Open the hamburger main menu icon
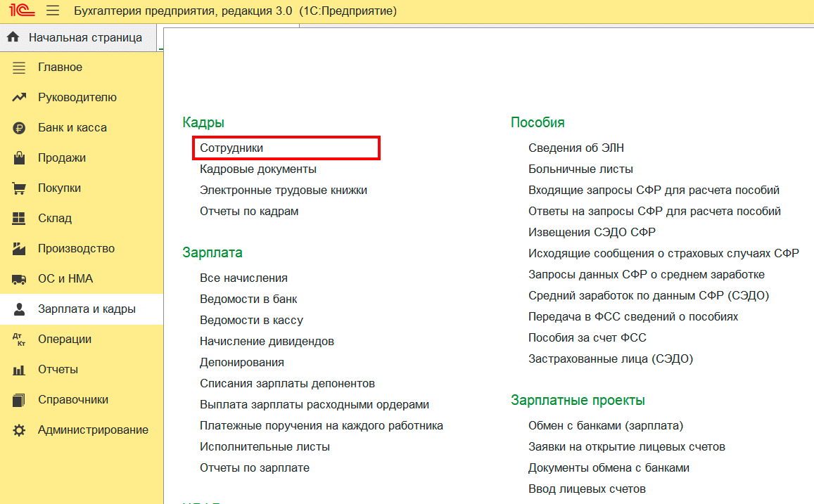 53,11
